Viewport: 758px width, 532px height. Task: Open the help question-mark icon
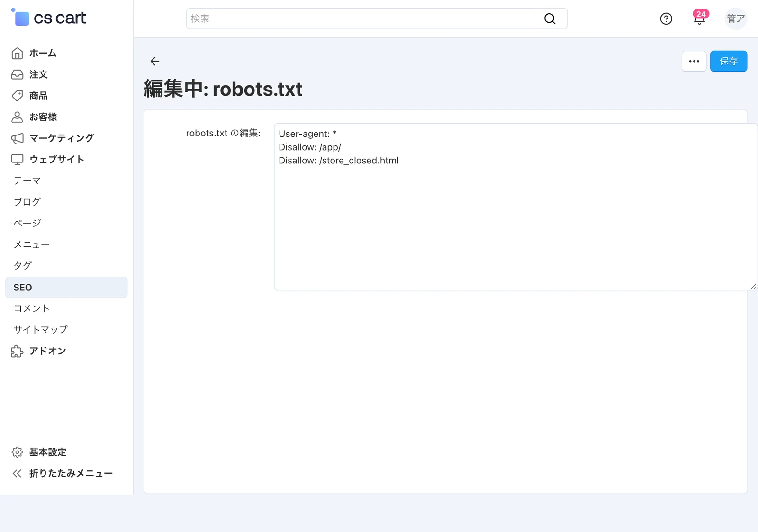pos(666,18)
